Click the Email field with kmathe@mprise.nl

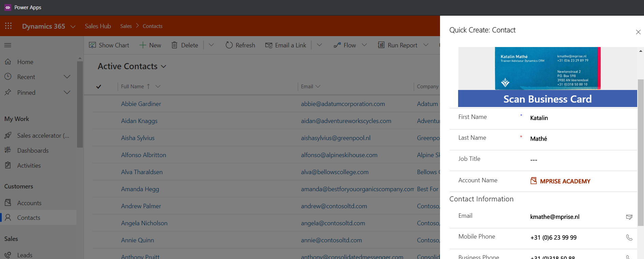(x=576, y=217)
